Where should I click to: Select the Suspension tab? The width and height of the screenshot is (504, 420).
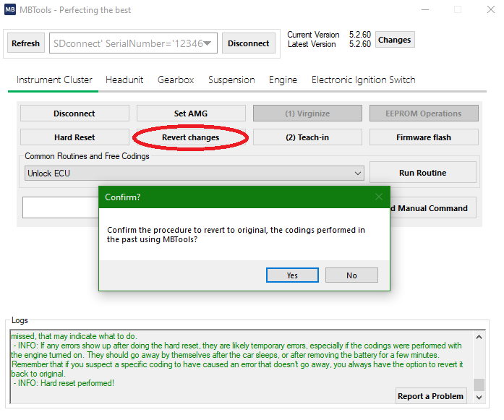click(x=231, y=80)
